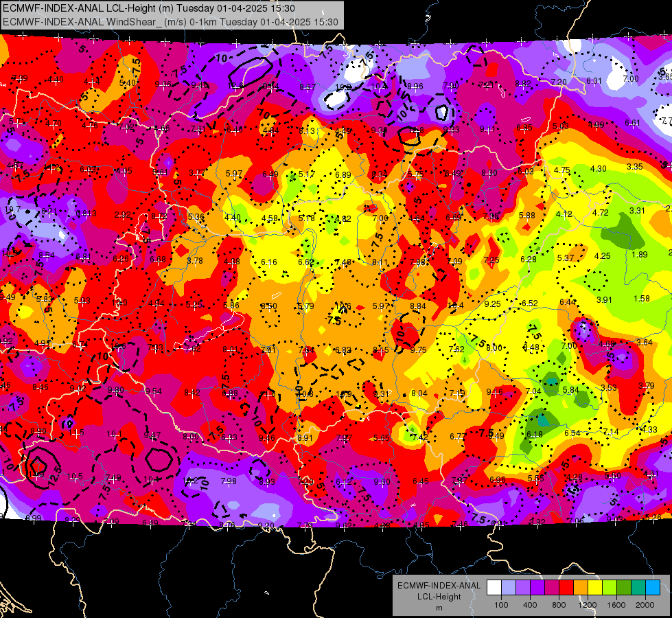Click the LCL-Height title line at top

pos(149,8)
